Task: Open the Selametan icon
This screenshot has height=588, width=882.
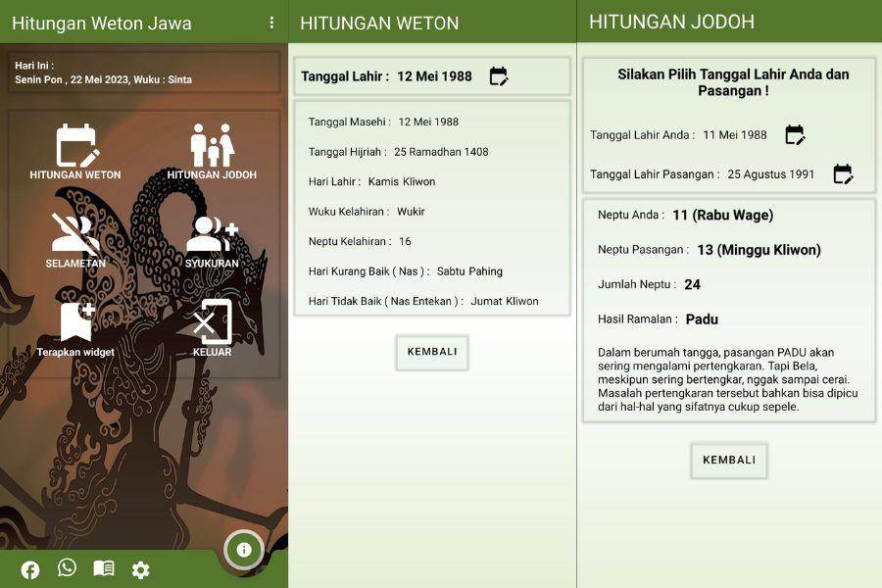Action: (x=75, y=234)
